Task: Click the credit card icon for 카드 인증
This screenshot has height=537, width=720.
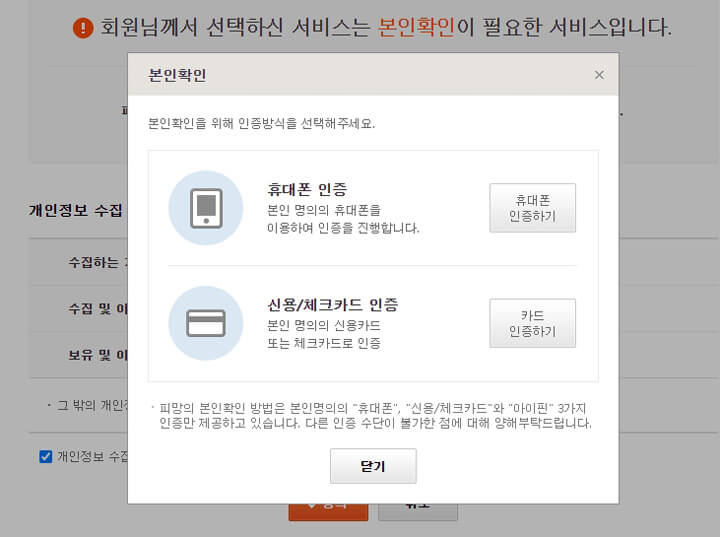Action: point(206,323)
